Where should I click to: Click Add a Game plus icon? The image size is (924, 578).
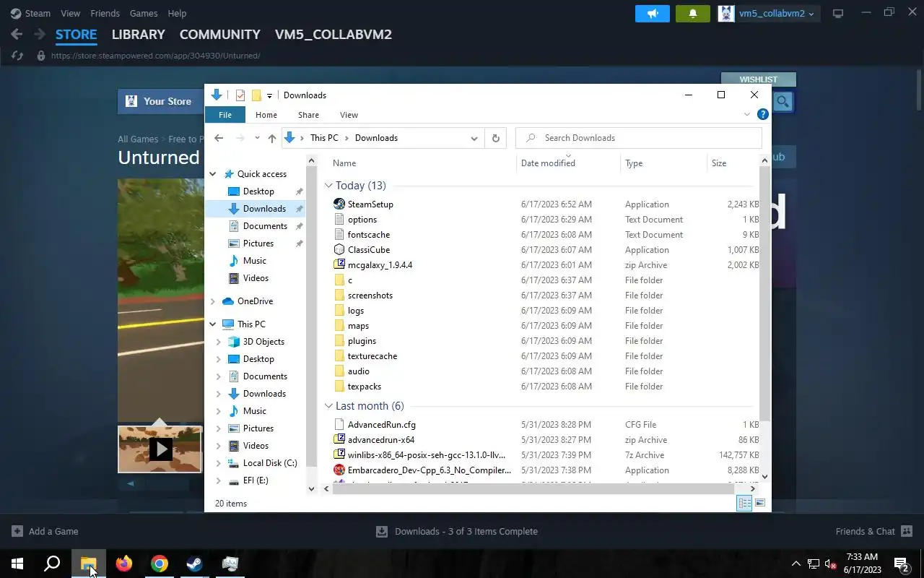(17, 531)
